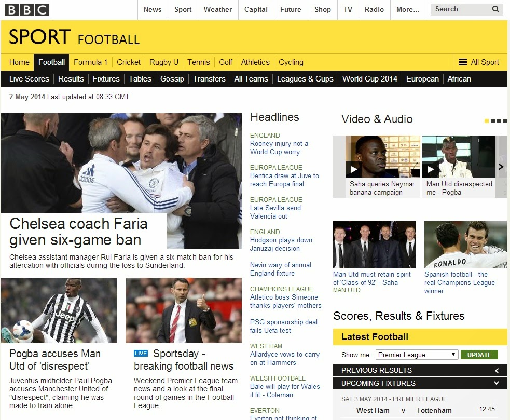The width and height of the screenshot is (510, 420).
Task: Read Late Sevilla send Valencia out
Action: (x=275, y=212)
